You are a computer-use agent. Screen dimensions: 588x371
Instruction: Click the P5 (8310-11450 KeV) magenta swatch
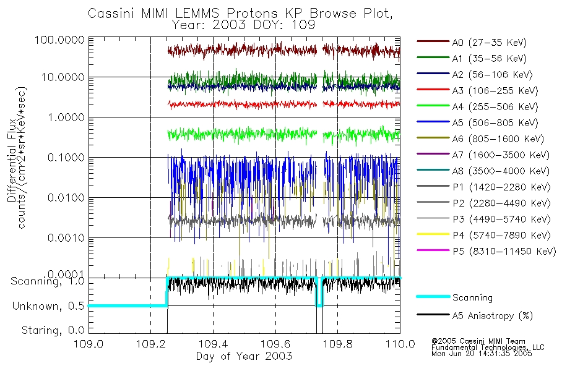[433, 250]
